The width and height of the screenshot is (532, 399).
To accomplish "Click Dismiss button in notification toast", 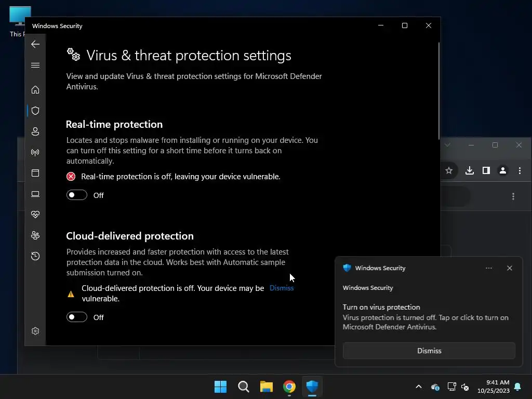I will (429, 351).
